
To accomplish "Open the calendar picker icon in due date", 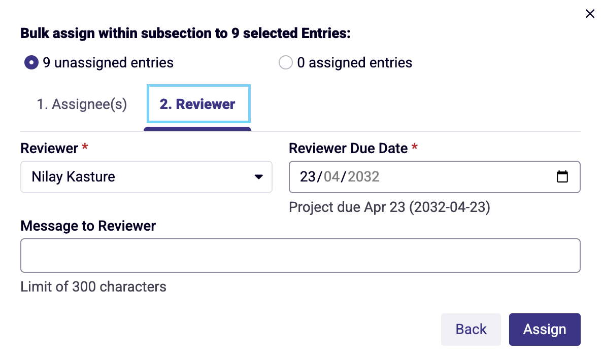I will click(562, 176).
